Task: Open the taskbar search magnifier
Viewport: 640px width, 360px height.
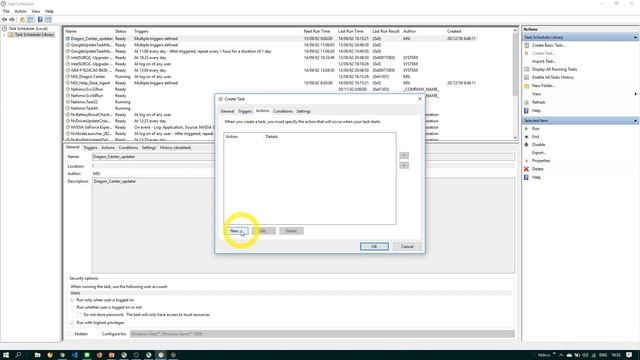Action: 18,355
